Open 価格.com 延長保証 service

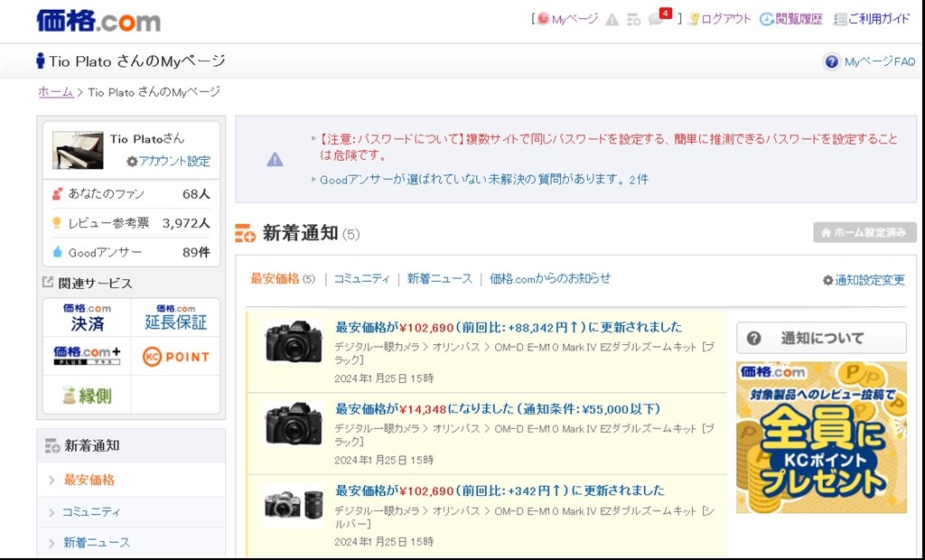tap(176, 317)
